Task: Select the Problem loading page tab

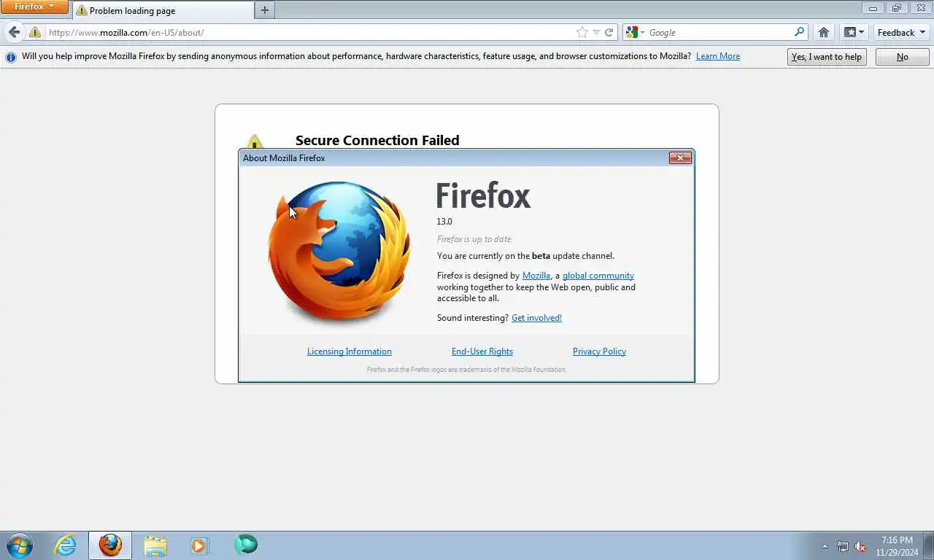Action: coord(163,10)
